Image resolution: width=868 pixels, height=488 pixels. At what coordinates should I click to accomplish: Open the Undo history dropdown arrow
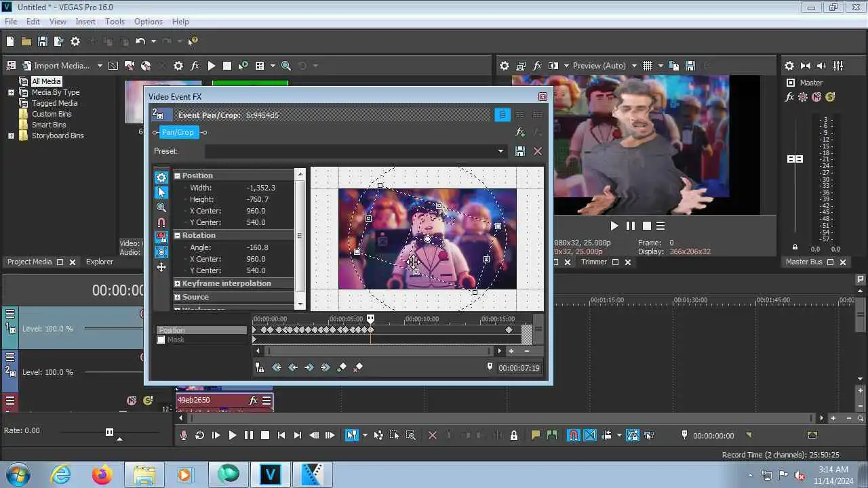153,41
